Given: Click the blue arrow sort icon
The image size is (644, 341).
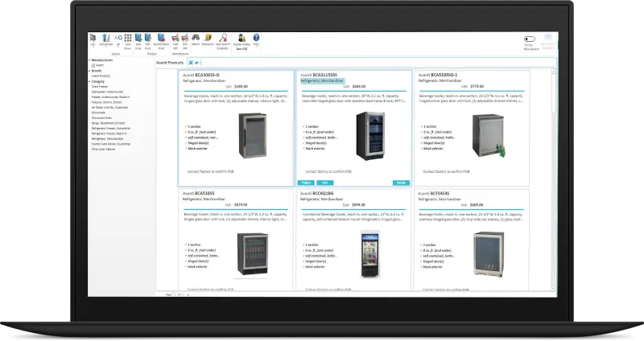Looking at the screenshot, I should (x=106, y=38).
